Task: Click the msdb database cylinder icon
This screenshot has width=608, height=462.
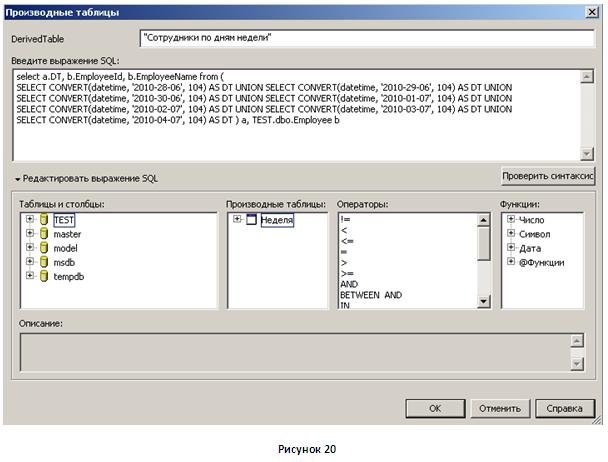Action: coord(44,262)
